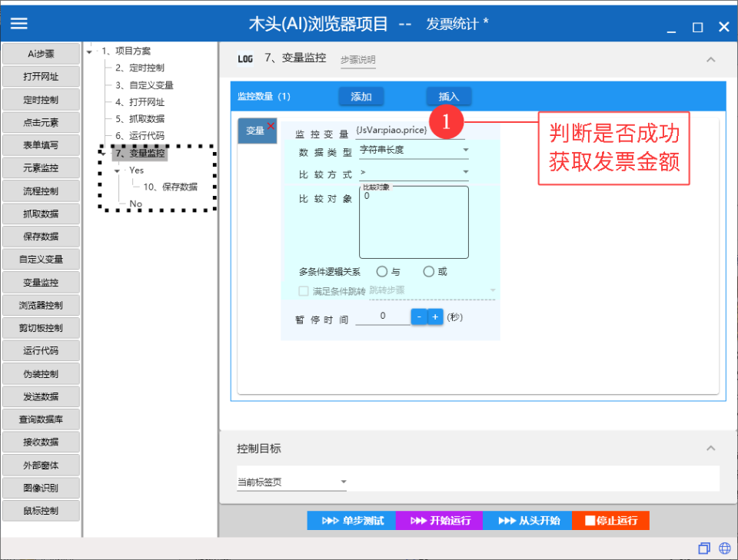Image resolution: width=738 pixels, height=560 pixels.
Task: Collapse the 变量监控 step panel chevron
Action: click(709, 58)
